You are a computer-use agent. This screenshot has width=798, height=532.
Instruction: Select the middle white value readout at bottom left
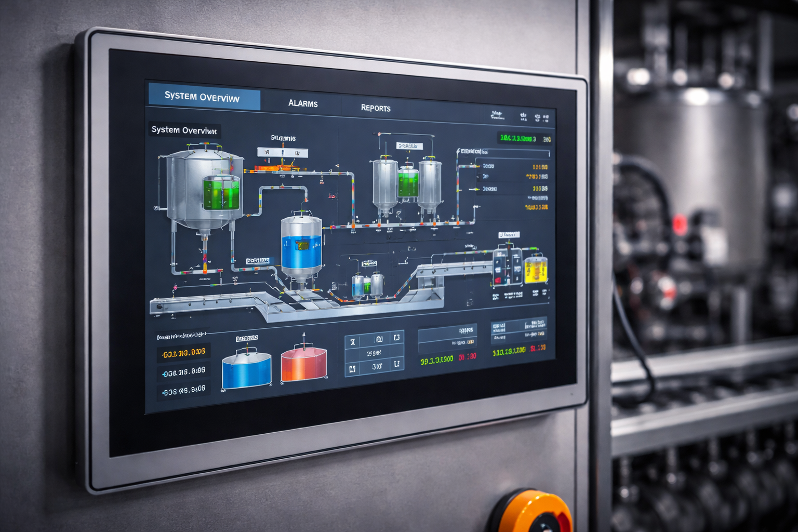183,372
